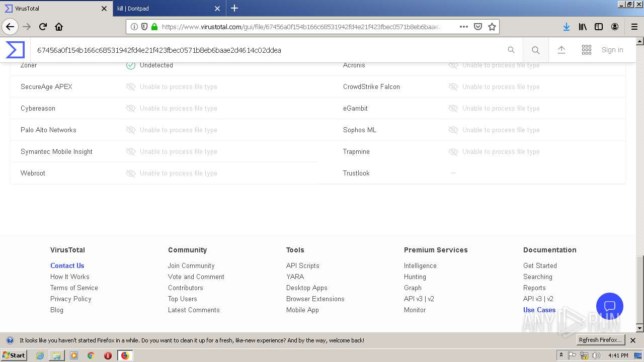Sign in to VirusTotal
Viewport: 644px width, 362px height.
(612, 50)
